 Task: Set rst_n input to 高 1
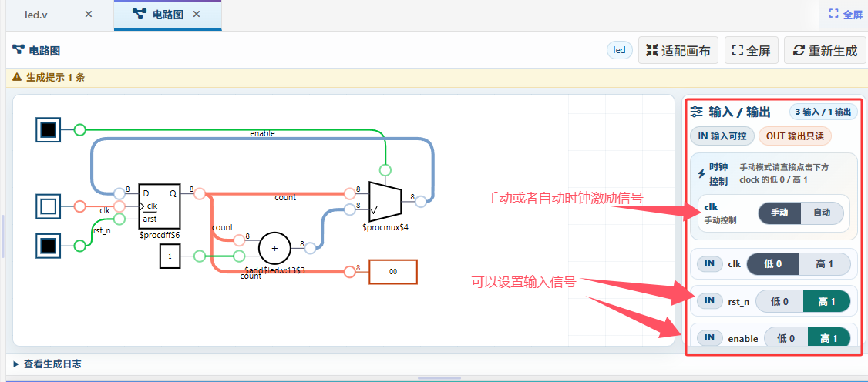[826, 301]
